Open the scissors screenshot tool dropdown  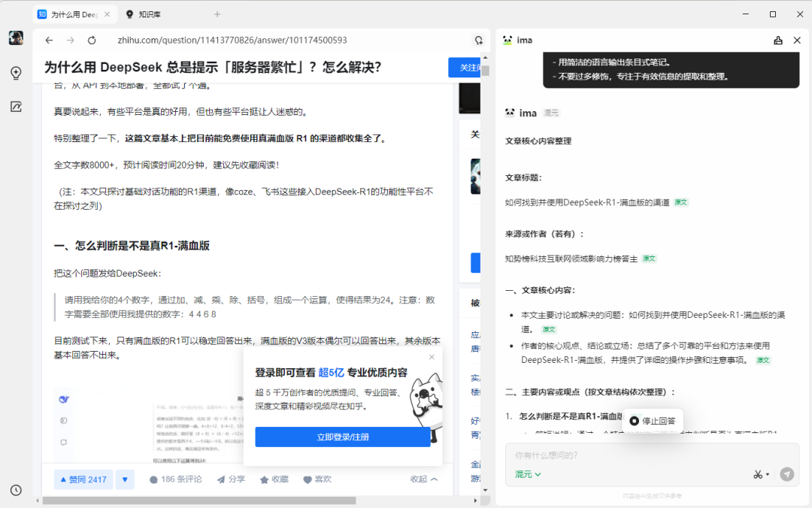pos(761,474)
